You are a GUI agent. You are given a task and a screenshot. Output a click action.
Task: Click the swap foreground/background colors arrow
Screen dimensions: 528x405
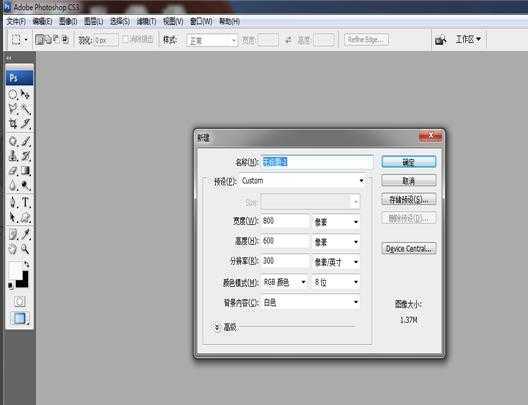26,265
